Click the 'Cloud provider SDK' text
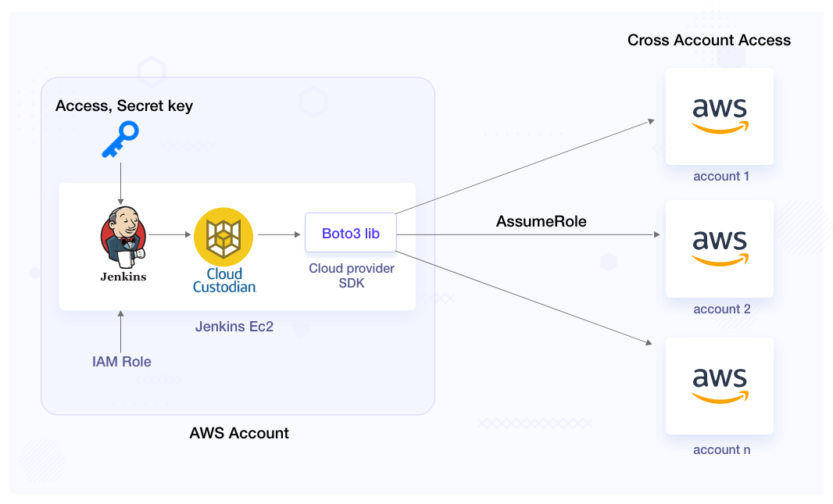 (x=352, y=276)
